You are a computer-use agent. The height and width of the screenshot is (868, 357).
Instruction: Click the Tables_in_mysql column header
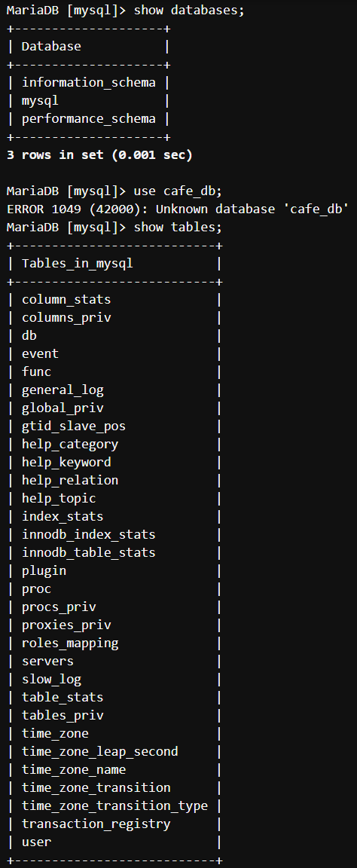click(x=77, y=264)
